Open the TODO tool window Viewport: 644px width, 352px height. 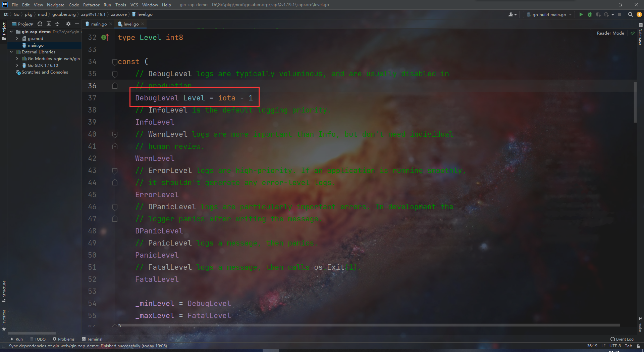point(38,339)
